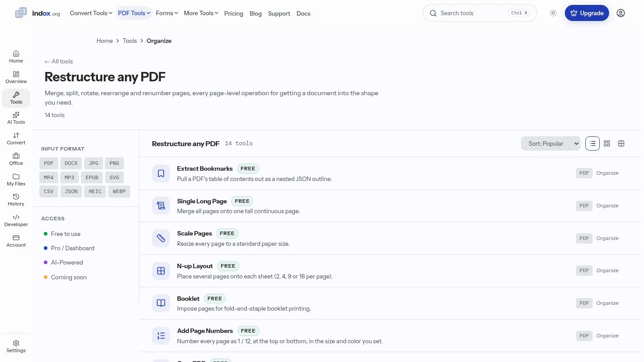Click Tools in the breadcrumb
644x362 pixels.
click(130, 41)
